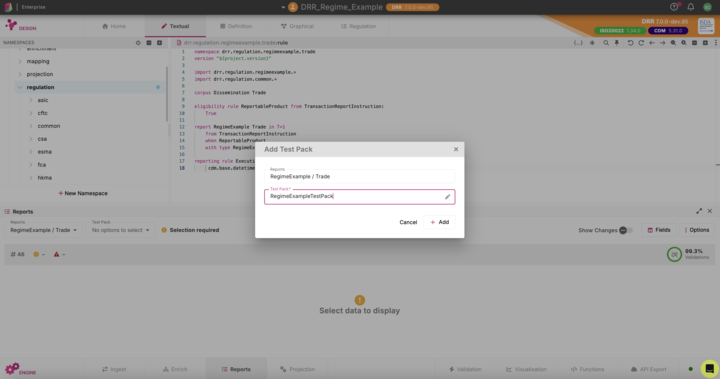This screenshot has width=720, height=379.
Task: Click the zoom out magnifier icon
Action: coord(673,43)
